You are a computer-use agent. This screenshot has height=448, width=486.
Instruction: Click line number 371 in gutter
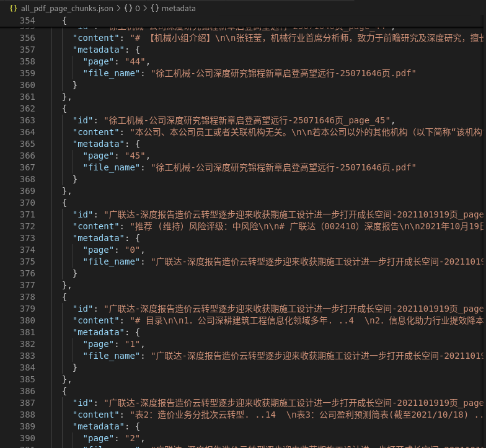(x=27, y=214)
